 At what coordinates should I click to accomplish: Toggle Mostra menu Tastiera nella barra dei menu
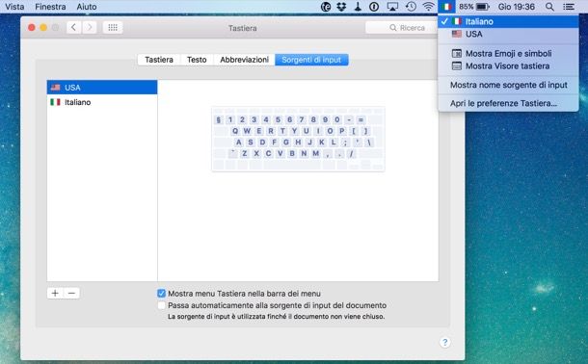tap(161, 293)
